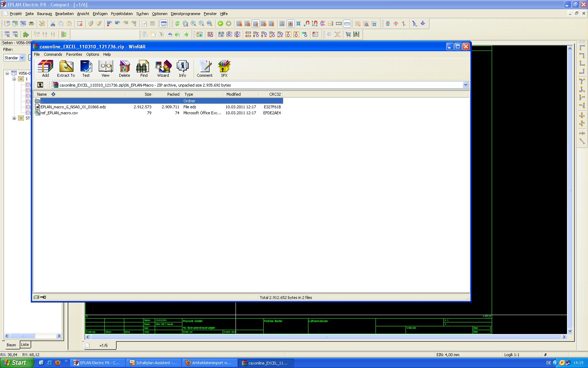
Task: Toggle the grid B button in EPLAN toolbar
Action: [x=247, y=23]
